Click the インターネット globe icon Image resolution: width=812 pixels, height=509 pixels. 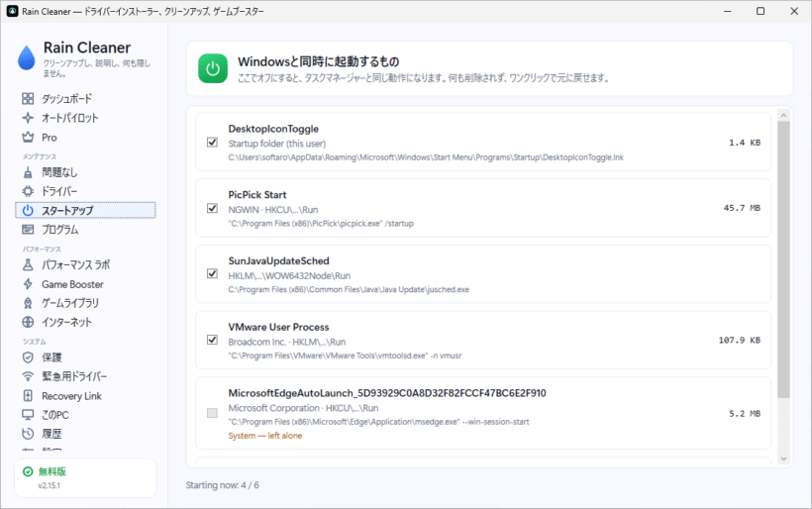(x=28, y=322)
